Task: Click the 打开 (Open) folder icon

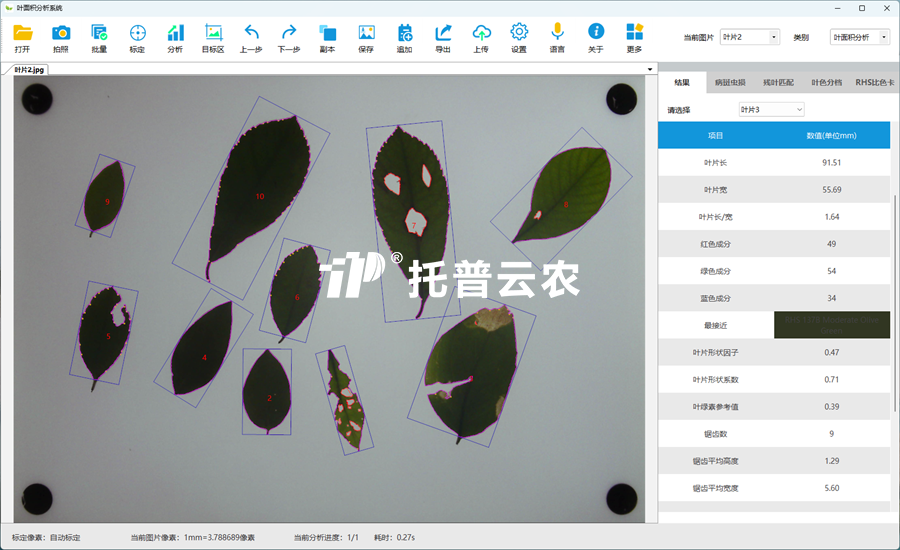Action: [23, 38]
